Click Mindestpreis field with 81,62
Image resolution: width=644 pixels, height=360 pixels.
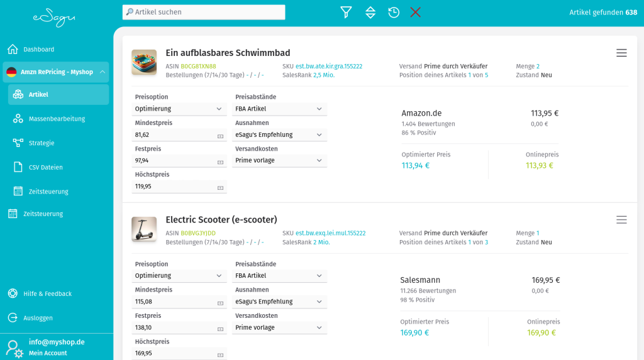[x=179, y=134]
